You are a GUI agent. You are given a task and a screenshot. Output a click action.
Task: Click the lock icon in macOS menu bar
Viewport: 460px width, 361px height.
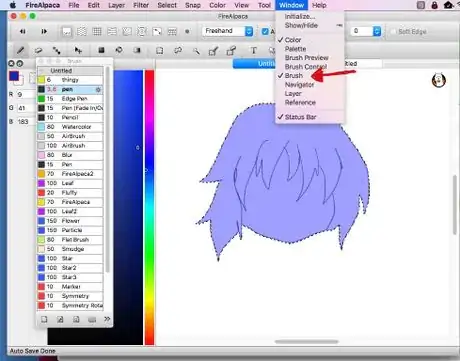tap(434, 5)
